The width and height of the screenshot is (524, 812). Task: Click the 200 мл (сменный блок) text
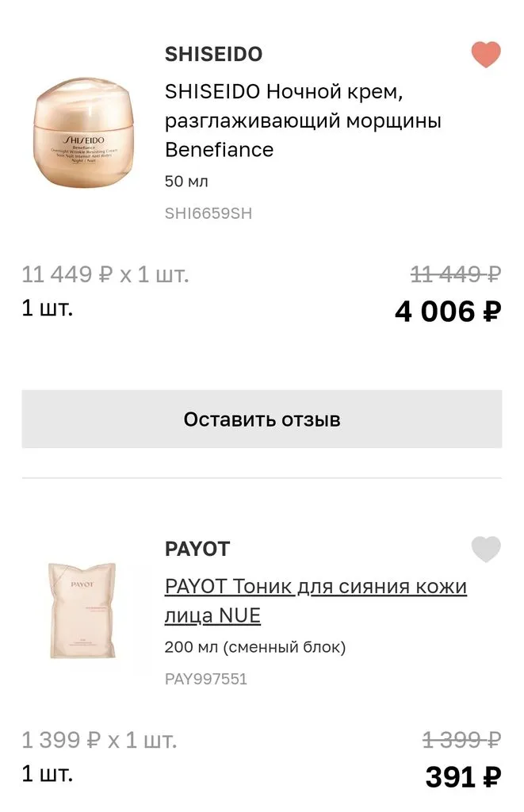coord(257,646)
